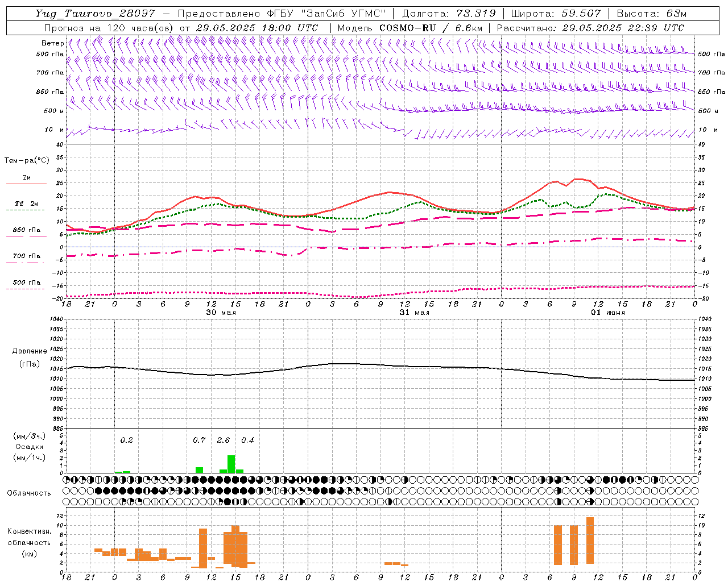728x582 pixels.
Task: Click the "Конвективн." label
Action: click(x=29, y=531)
